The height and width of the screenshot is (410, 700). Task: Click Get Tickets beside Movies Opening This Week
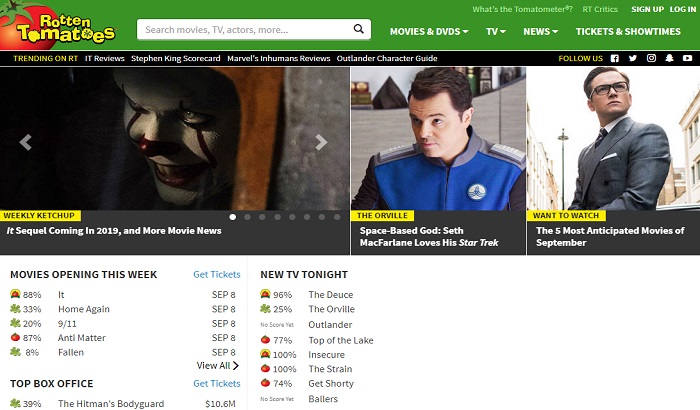[217, 274]
